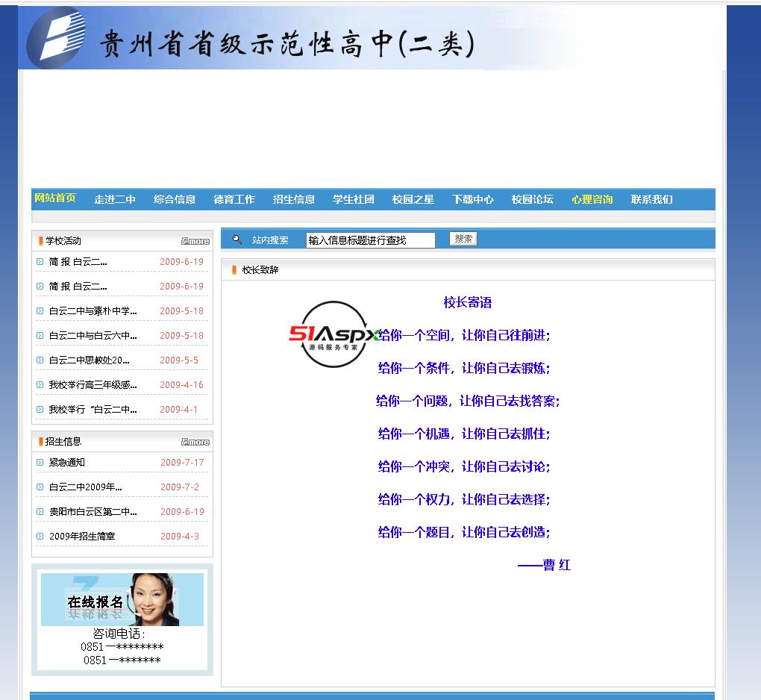Click bullet icon beside 2009年招生简章
The width and height of the screenshot is (761, 700).
(40, 537)
